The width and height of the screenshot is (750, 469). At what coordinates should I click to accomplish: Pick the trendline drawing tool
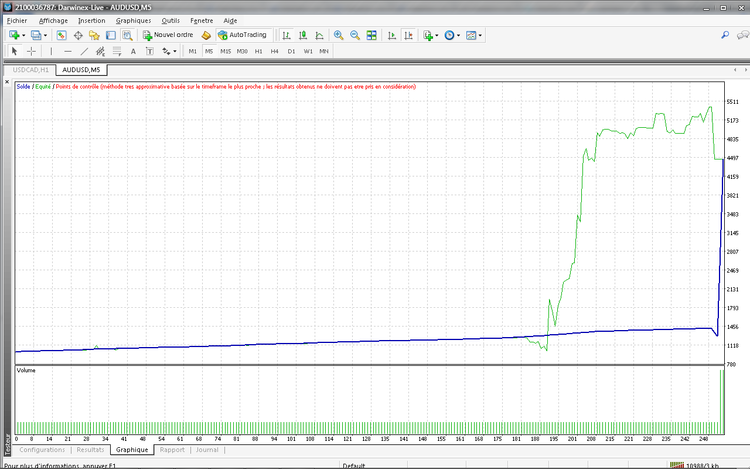tap(84, 51)
